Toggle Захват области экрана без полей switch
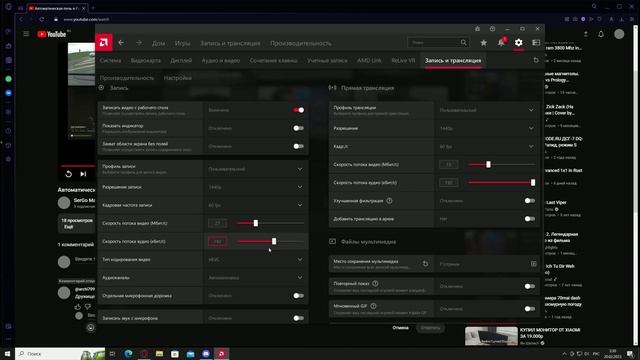 pyautogui.click(x=298, y=146)
